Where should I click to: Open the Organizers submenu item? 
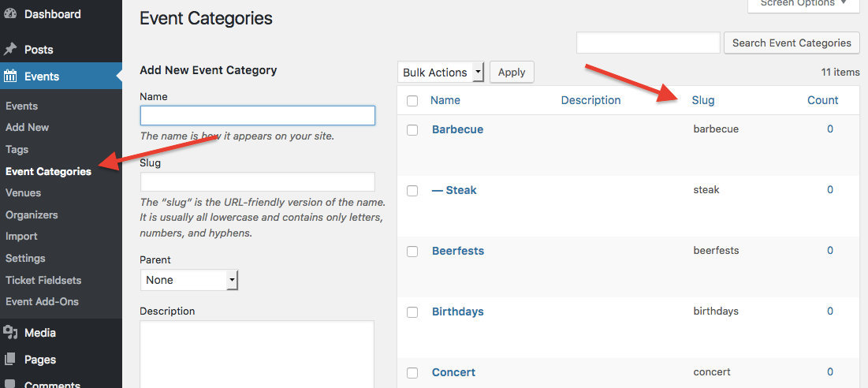[x=32, y=215]
